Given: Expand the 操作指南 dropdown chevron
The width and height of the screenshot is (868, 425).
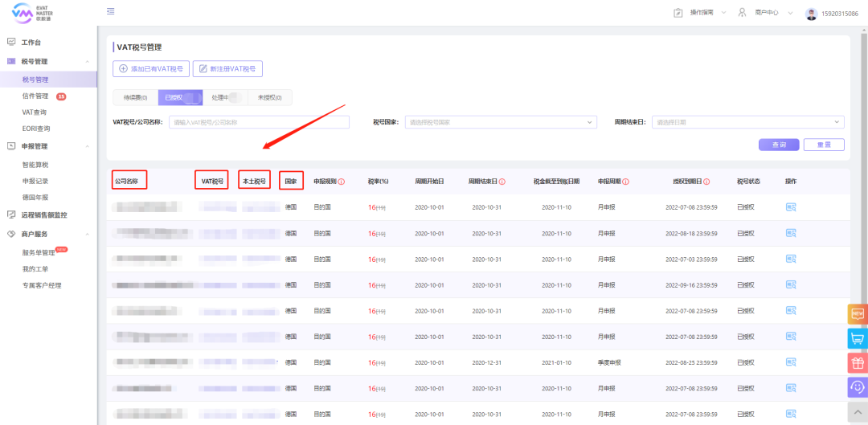Looking at the screenshot, I should pyautogui.click(x=723, y=12).
